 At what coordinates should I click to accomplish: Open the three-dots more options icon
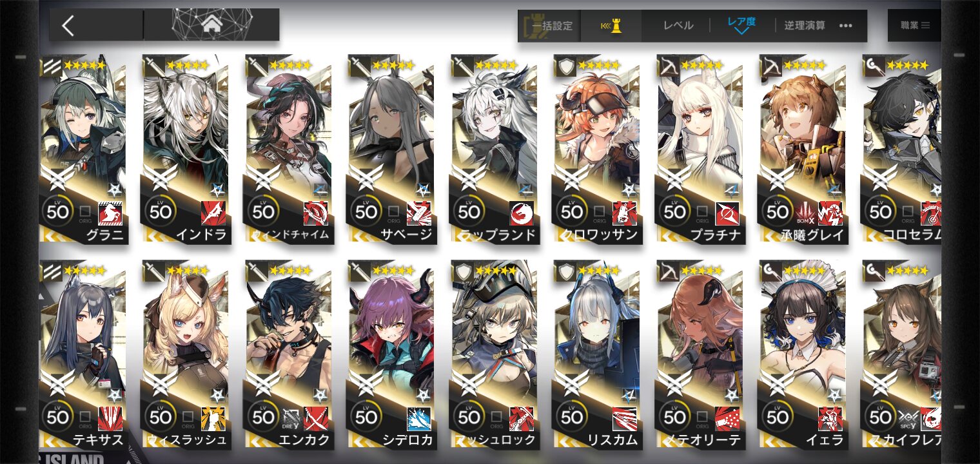[846, 26]
